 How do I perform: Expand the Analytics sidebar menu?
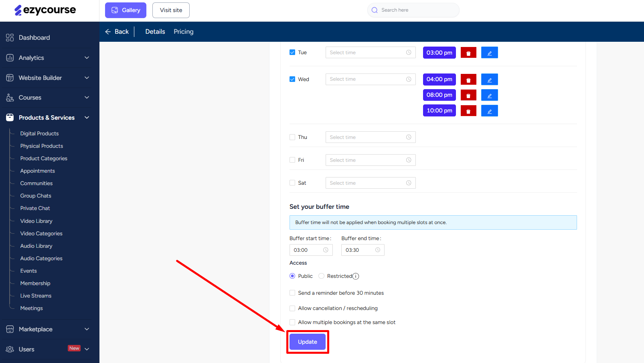(x=87, y=58)
